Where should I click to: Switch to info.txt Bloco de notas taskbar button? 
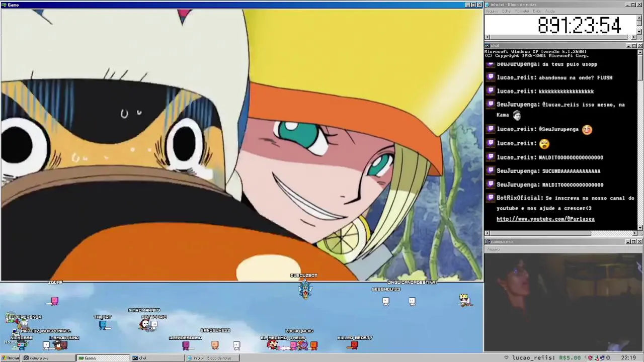click(x=212, y=358)
